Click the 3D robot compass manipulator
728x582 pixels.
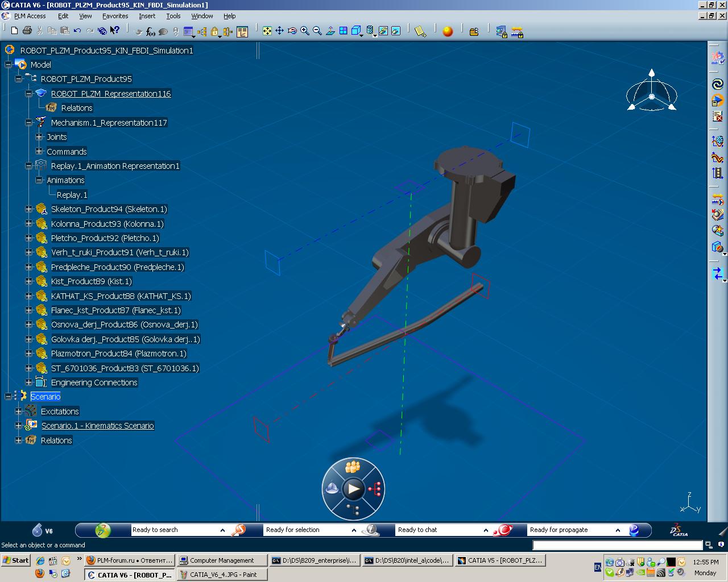coord(652,91)
